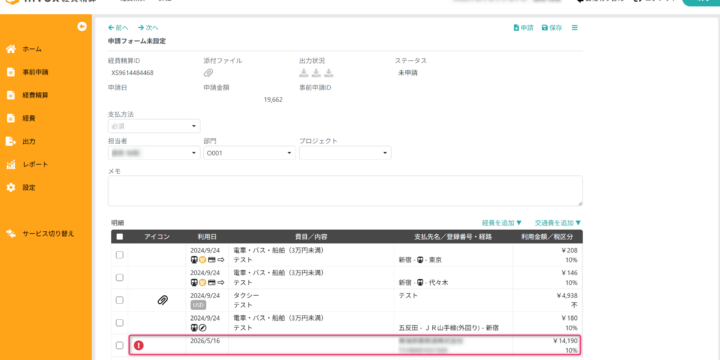Viewport: 720px width, 360px height.
Task: Click the 費目/内容 column header
Action: 311,237
